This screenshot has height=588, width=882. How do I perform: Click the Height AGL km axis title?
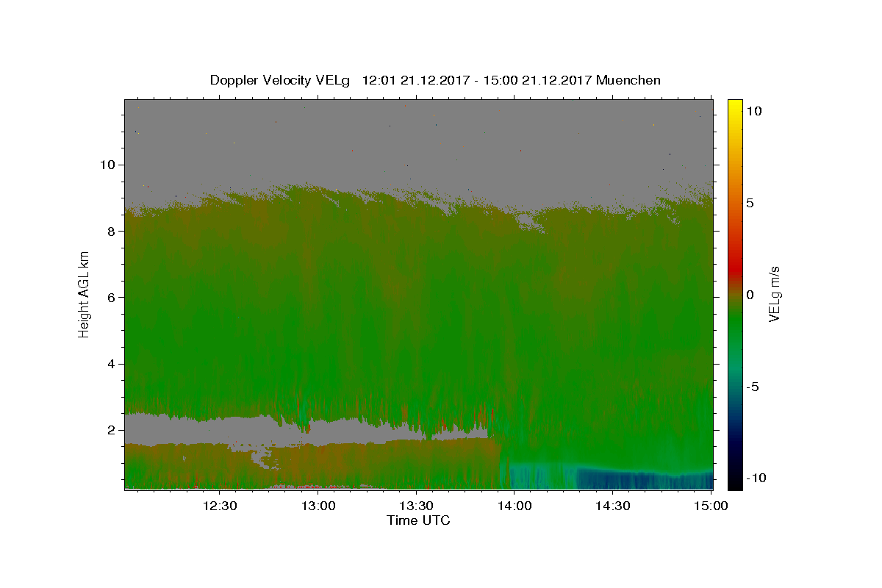pos(85,294)
